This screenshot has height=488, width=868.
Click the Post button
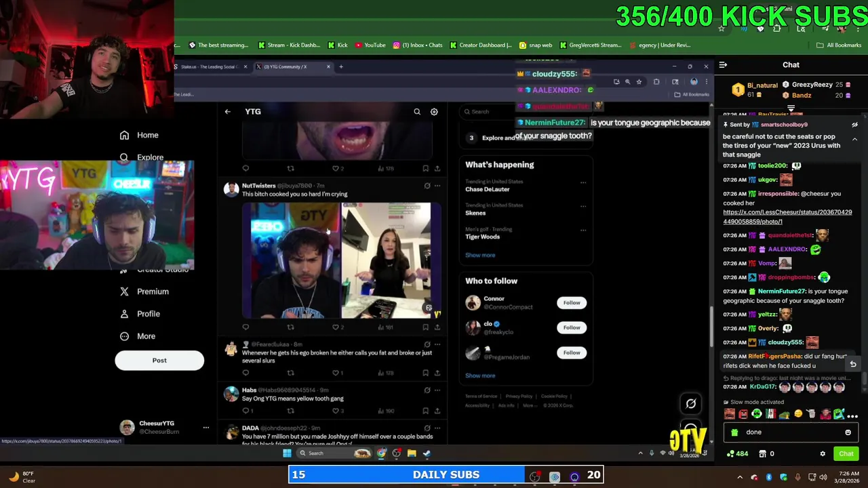pos(159,361)
